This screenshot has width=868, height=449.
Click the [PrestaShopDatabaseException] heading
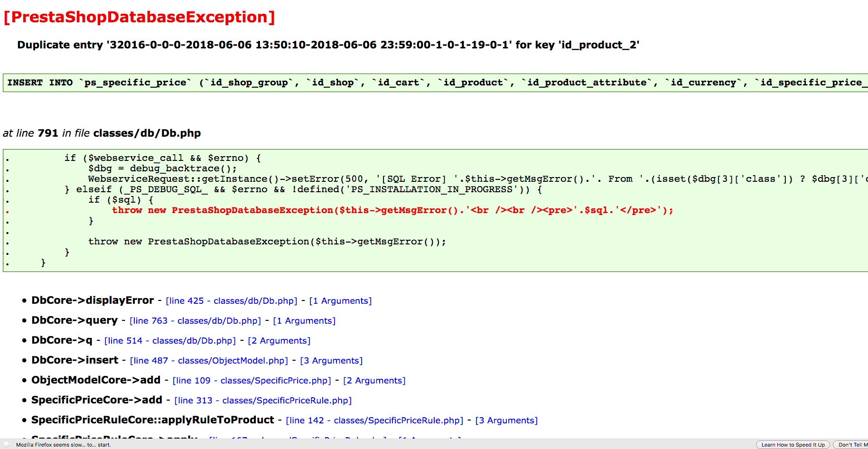pos(140,17)
